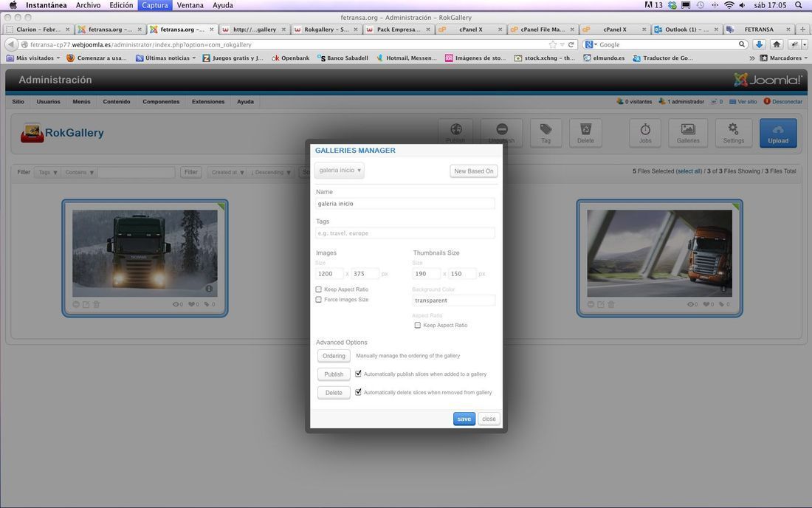This screenshot has height=508, width=812.
Task: Click the heart icon under the orange truck image
Action: point(706,304)
